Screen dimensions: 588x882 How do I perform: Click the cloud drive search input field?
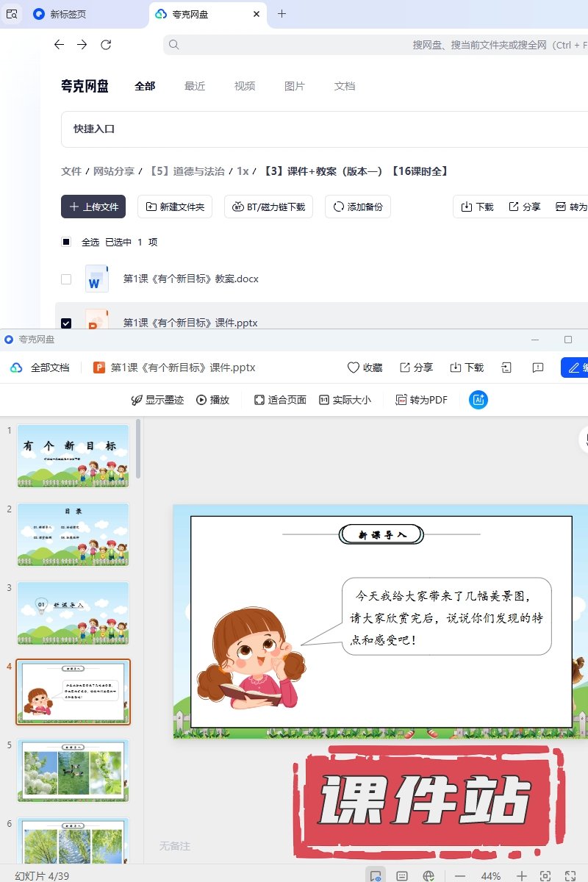(367, 45)
